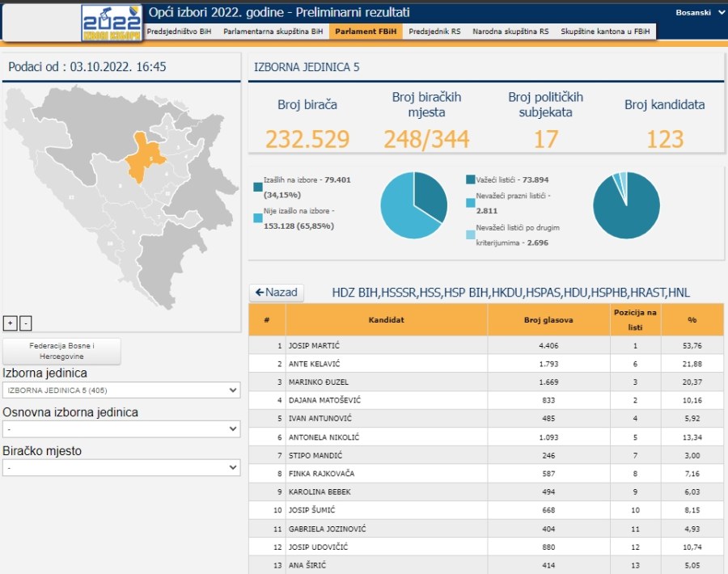Select the Predsjednik RS tab

coord(435,32)
